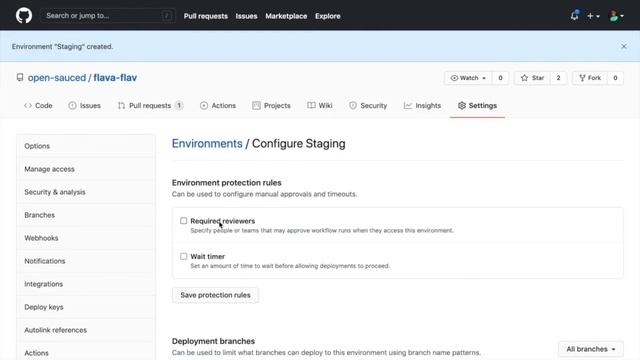Switch to the repository Pull requests tab
The width and height of the screenshot is (640, 360).
(x=150, y=105)
